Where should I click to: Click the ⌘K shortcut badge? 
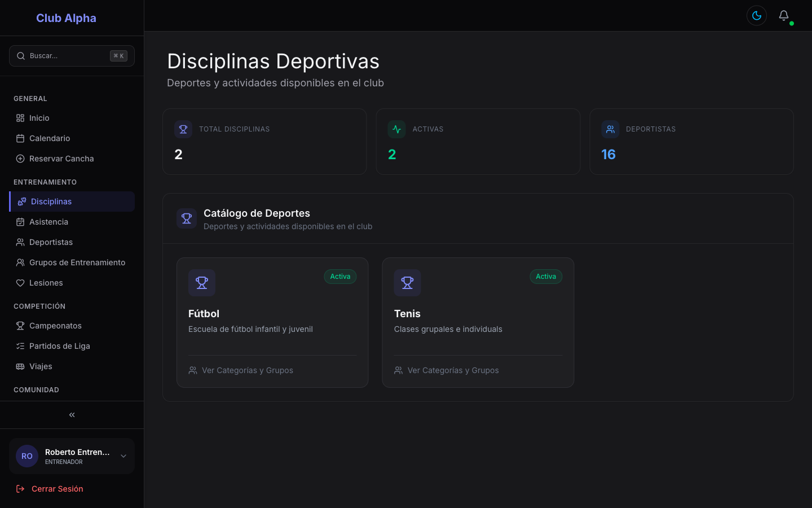tap(118, 56)
